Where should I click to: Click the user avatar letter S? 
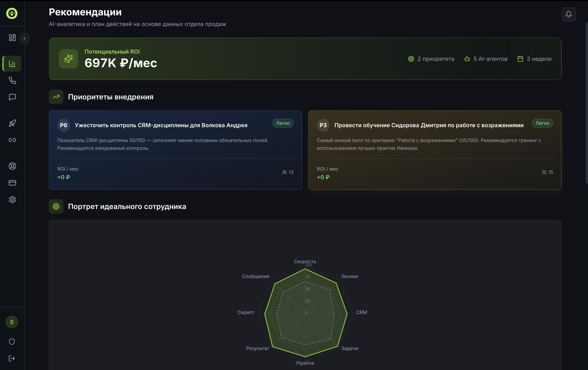12,322
